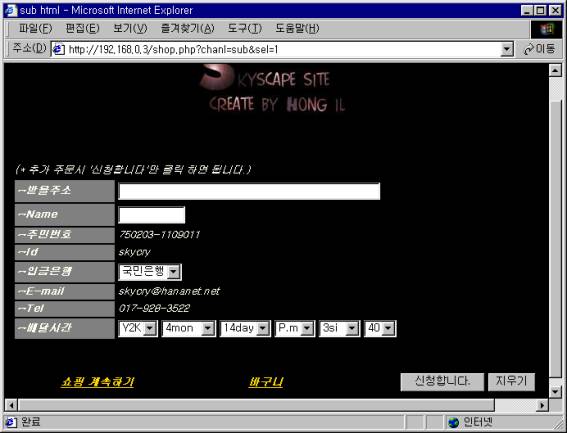
Task: Click the Windows logo throbber icon
Action: [546, 29]
